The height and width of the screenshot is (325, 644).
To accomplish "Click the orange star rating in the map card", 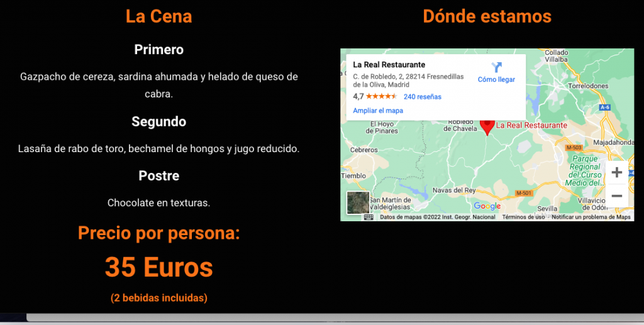I will click(x=381, y=97).
